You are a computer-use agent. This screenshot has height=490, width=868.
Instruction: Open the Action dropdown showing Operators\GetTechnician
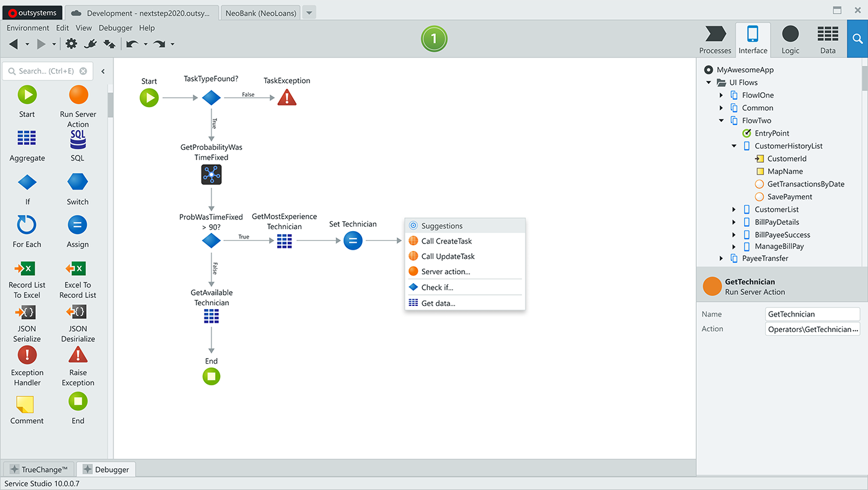tap(812, 329)
